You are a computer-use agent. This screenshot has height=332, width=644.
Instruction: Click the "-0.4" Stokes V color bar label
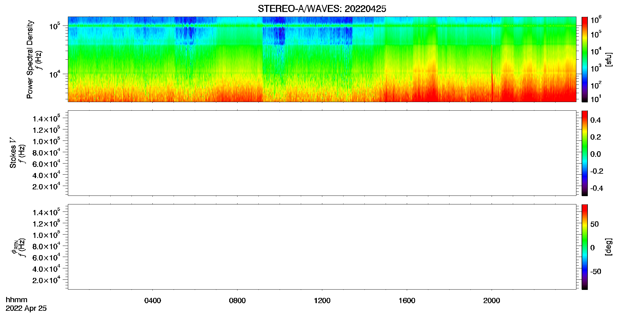pos(597,188)
